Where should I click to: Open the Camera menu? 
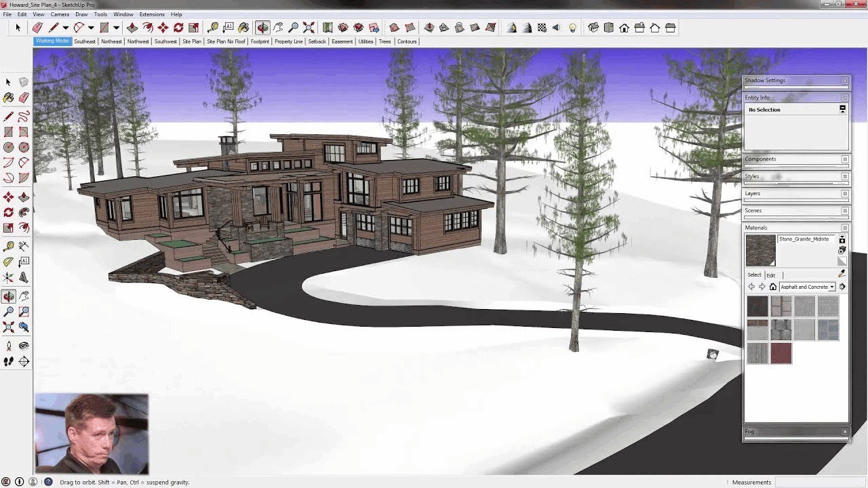60,14
